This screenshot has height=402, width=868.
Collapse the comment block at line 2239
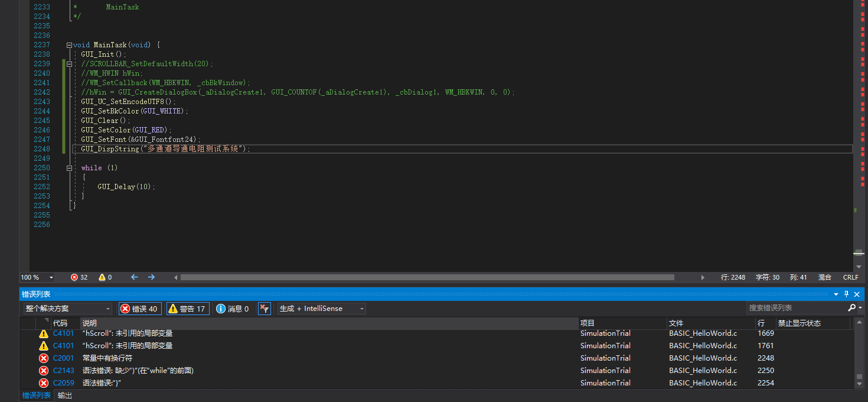[x=69, y=64]
